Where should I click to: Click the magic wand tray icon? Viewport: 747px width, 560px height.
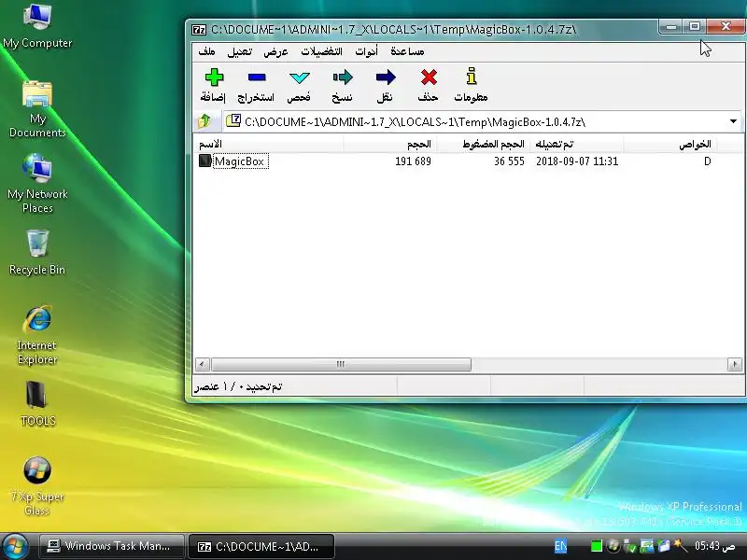[681, 546]
